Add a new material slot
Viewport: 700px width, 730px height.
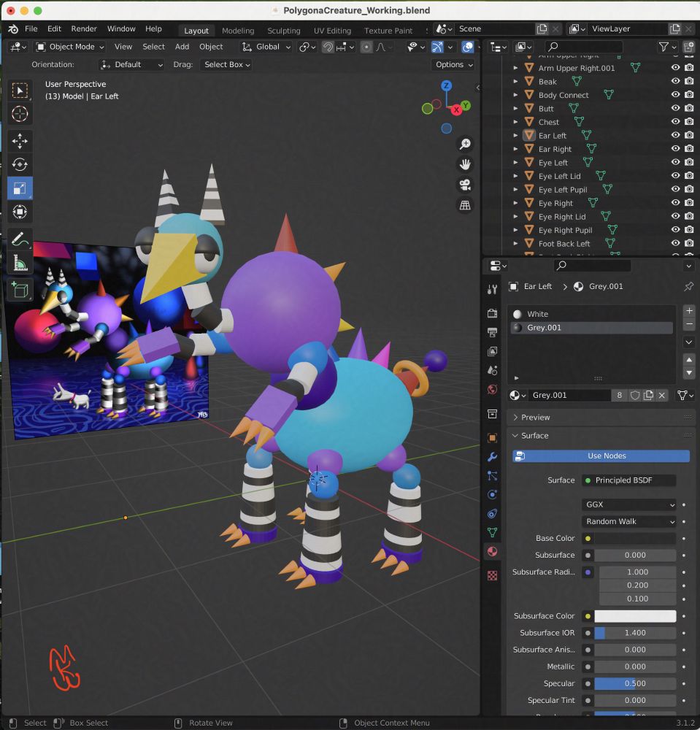pos(689,310)
